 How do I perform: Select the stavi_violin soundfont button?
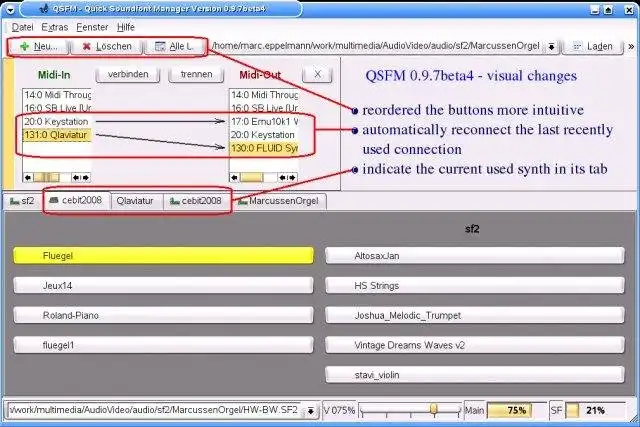pos(475,375)
